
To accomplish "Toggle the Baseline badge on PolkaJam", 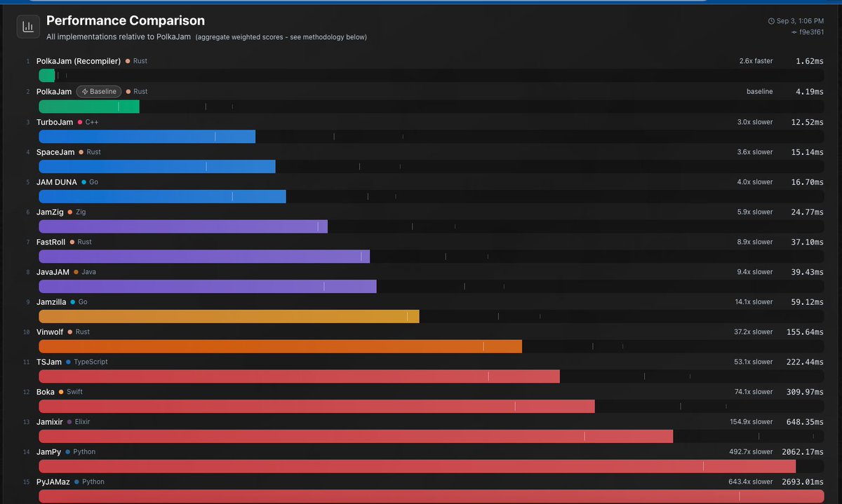I will 98,91.
